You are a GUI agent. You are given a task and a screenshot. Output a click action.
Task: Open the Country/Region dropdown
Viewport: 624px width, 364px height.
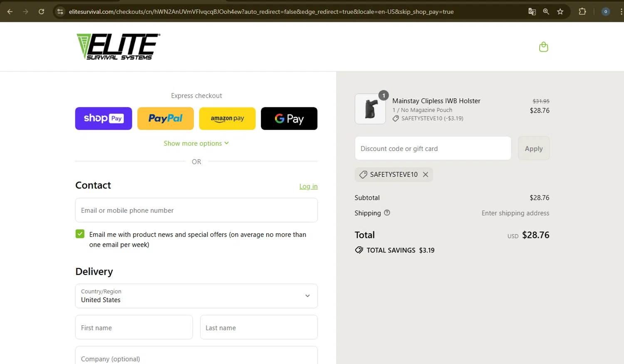point(196,296)
